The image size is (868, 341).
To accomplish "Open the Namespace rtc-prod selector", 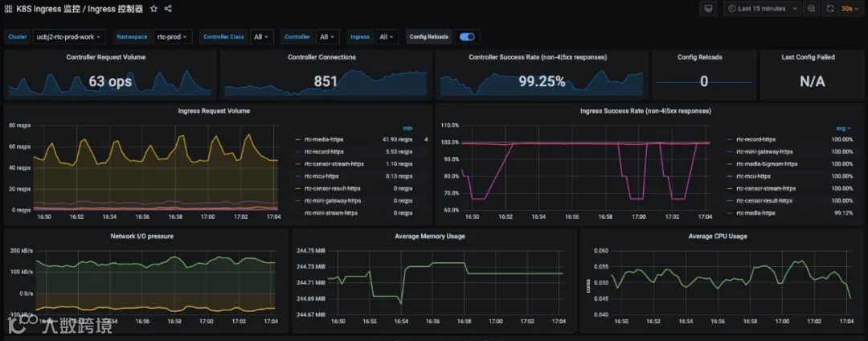I will 174,36.
